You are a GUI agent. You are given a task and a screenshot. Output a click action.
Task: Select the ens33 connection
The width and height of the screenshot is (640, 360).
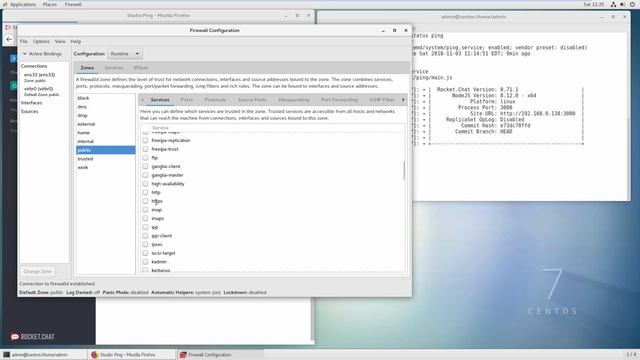tap(39, 78)
